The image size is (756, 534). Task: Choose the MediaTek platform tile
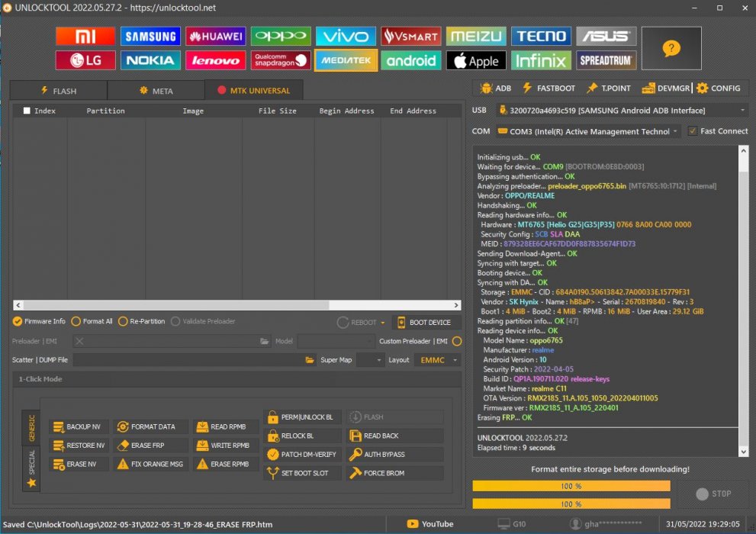coord(346,60)
